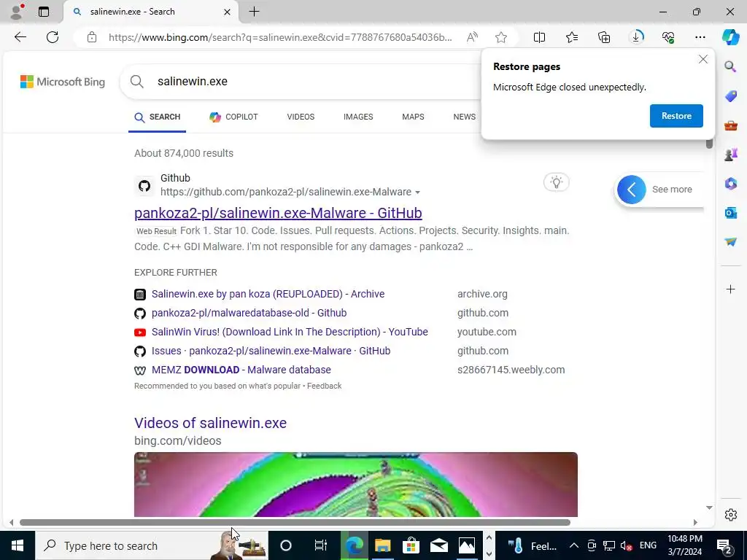Viewport: 747px width, 560px height.
Task: Add a new app to the sidebar
Action: [x=730, y=289]
